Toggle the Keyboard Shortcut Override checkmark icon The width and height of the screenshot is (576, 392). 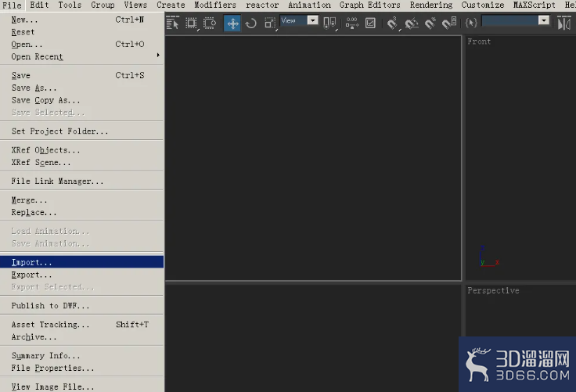(370, 23)
